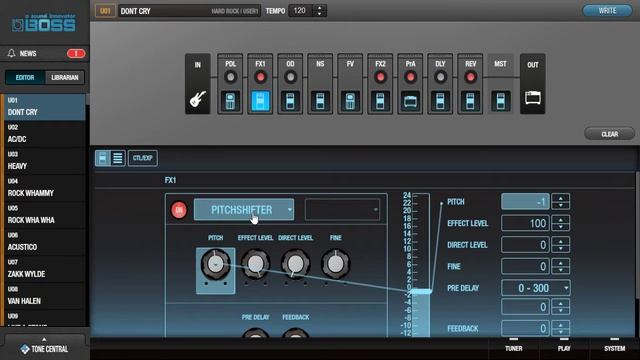This screenshot has height=360, width=640.
Task: Select the PrA preamp block icon
Action: click(410, 101)
